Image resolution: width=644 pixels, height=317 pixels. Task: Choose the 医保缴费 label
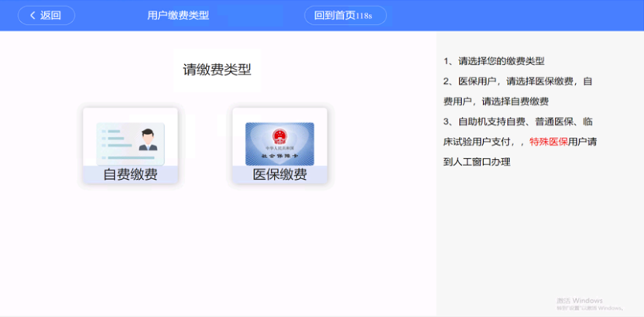coord(279,174)
